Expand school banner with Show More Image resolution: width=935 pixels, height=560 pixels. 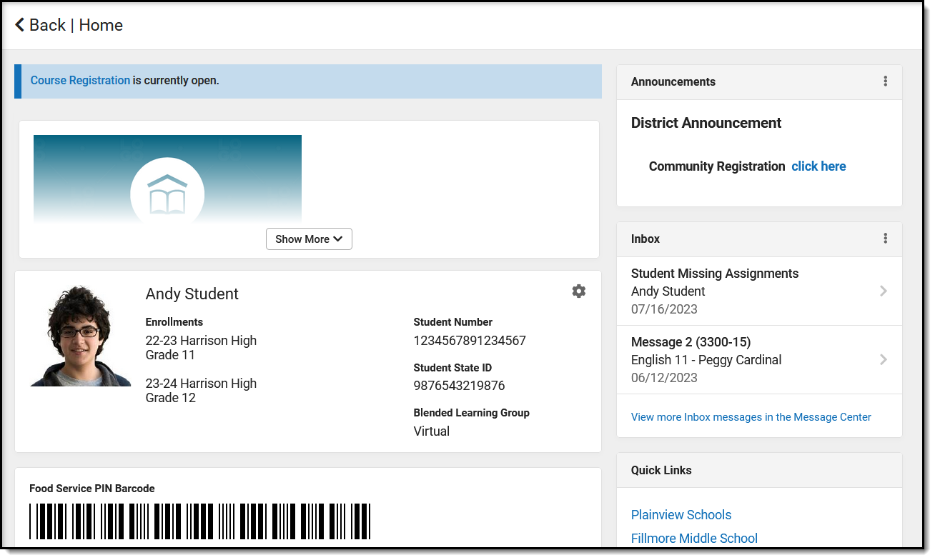point(309,239)
